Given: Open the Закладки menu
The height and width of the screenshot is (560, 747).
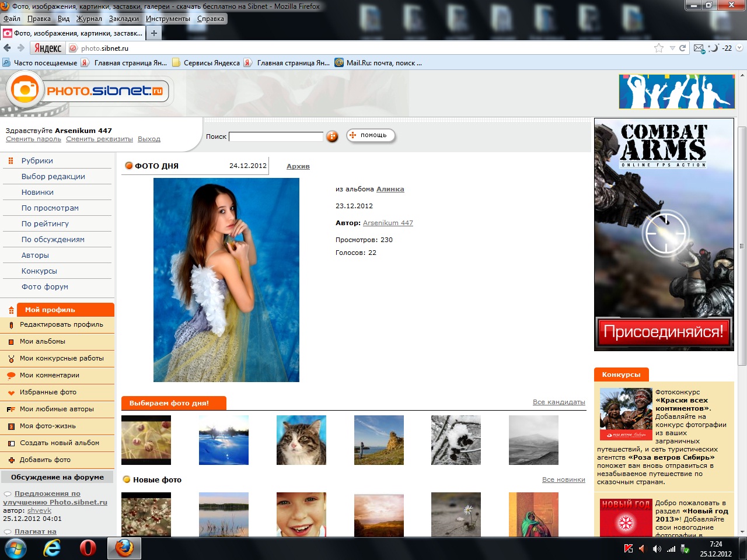Looking at the screenshot, I should pyautogui.click(x=124, y=19).
